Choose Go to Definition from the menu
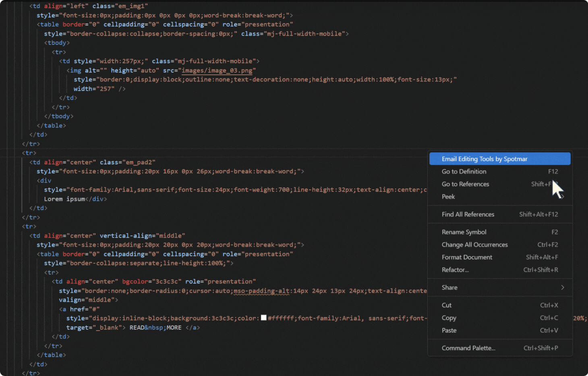Image resolution: width=588 pixels, height=376 pixels. coord(464,171)
